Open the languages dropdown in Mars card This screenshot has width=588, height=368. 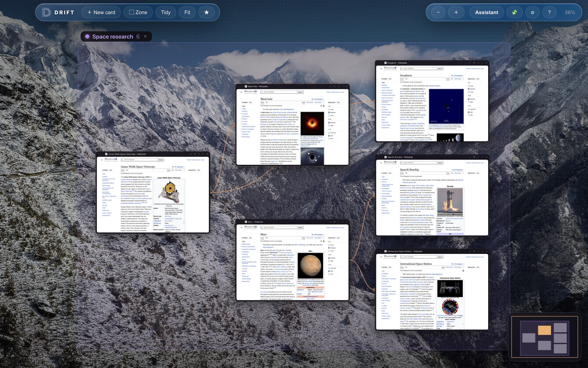point(318,234)
